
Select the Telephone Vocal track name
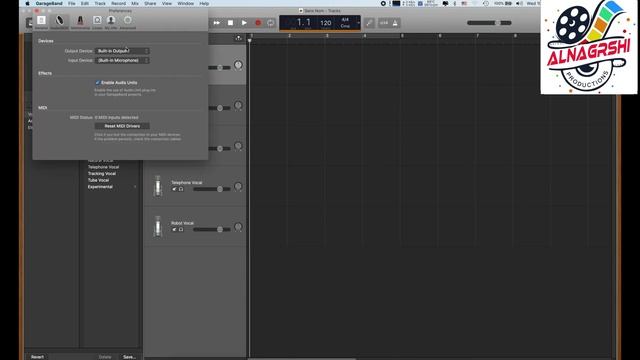(187, 182)
